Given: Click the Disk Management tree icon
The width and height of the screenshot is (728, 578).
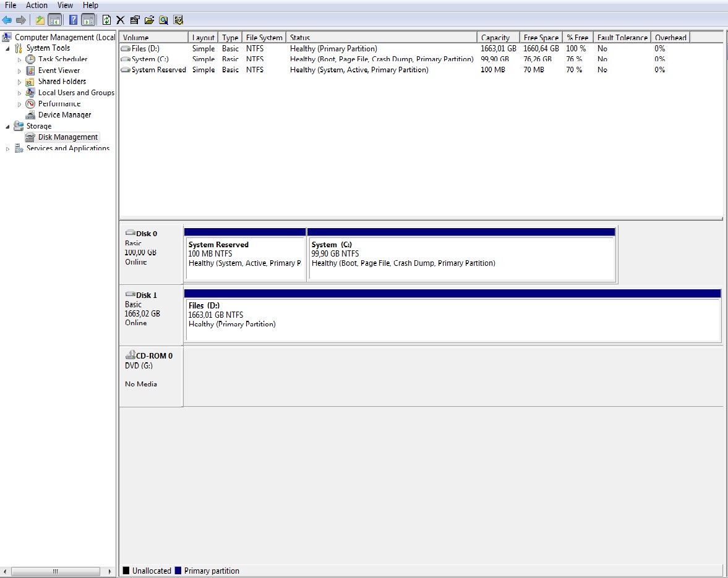Looking at the screenshot, I should (x=30, y=137).
